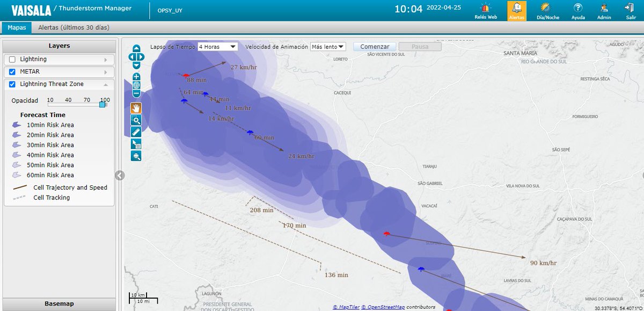The width and height of the screenshot is (644, 311).
Task: Switch to the Mapas tab
Action: pyautogui.click(x=17, y=27)
